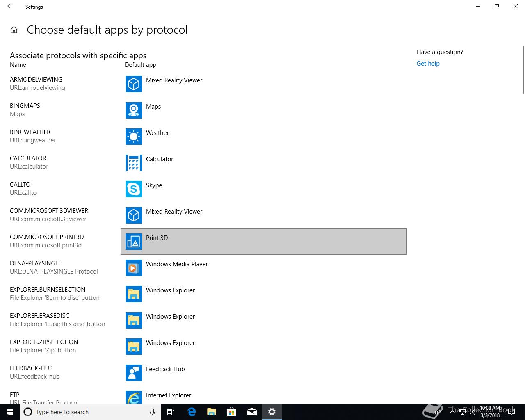Click the Print 3D app icon
This screenshot has width=525, height=420.
(x=134, y=242)
